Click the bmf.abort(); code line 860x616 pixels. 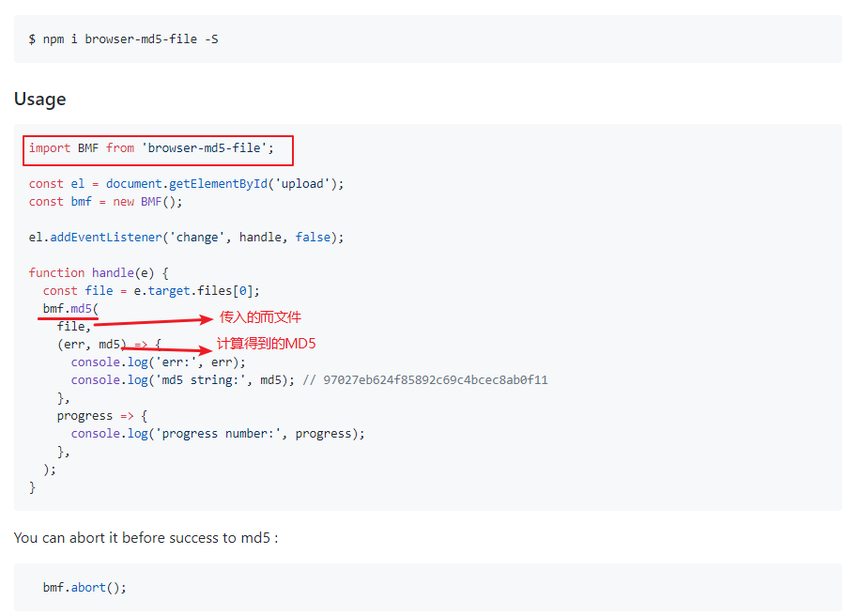[x=84, y=588]
